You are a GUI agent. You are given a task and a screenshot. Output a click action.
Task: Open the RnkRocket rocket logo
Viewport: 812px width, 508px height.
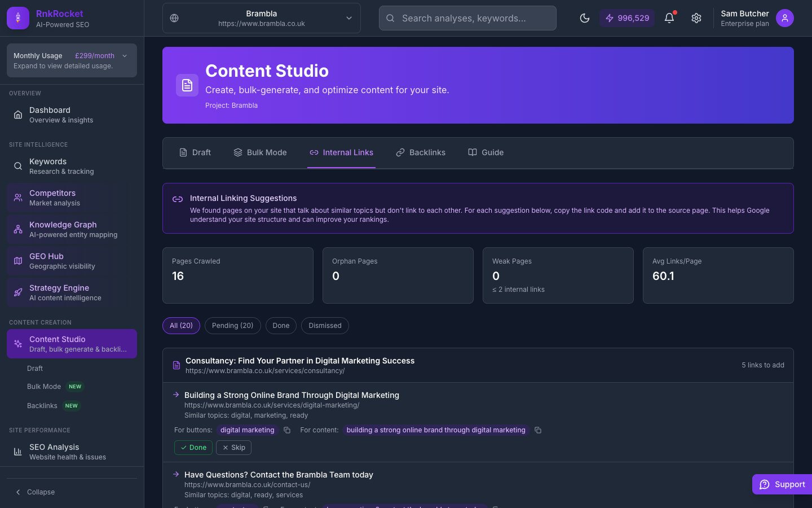tap(17, 18)
